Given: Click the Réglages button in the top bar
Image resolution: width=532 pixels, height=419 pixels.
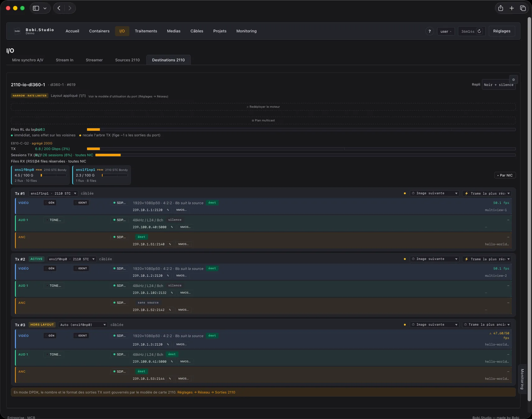Looking at the screenshot, I should point(502,31).
